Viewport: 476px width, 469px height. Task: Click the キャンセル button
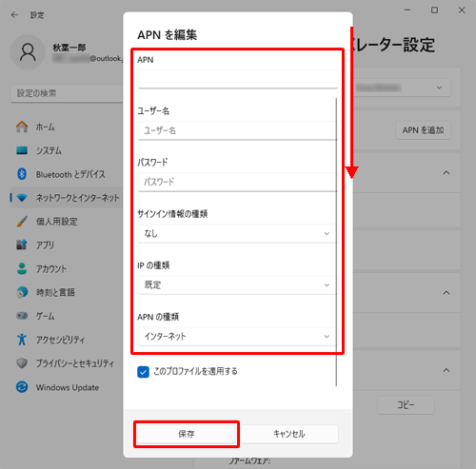point(289,434)
